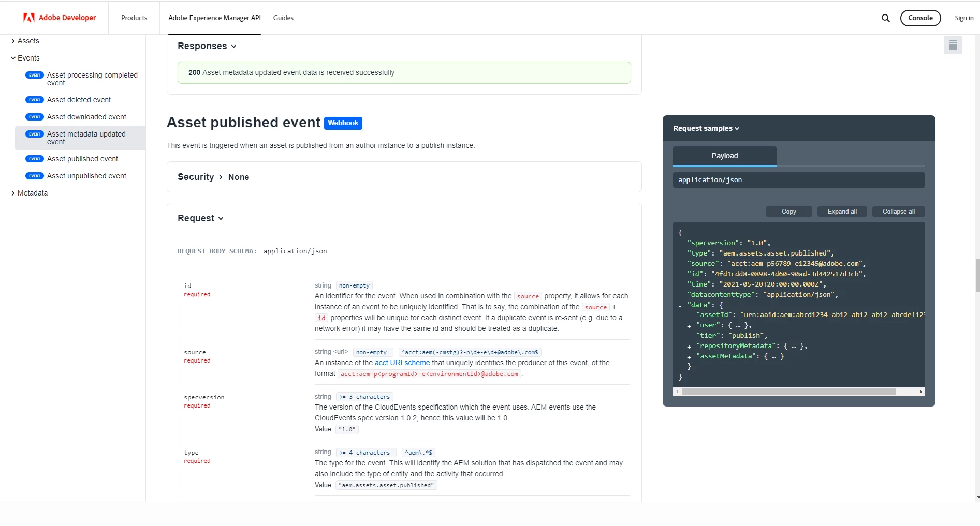This screenshot has height=526, width=980.
Task: Click acct:aem-p<programId> format code
Action: coord(429,374)
